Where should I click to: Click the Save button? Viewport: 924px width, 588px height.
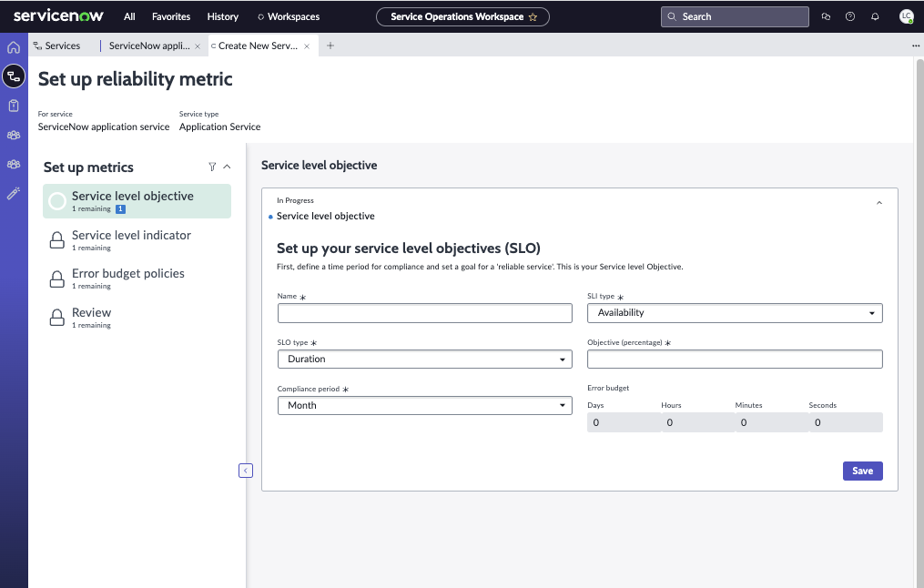[x=863, y=471]
